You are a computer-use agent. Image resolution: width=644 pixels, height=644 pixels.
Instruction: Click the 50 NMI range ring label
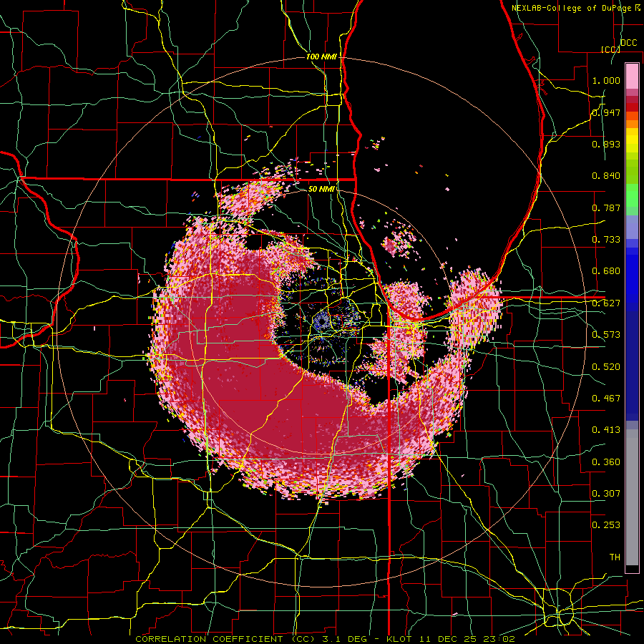[x=321, y=189]
